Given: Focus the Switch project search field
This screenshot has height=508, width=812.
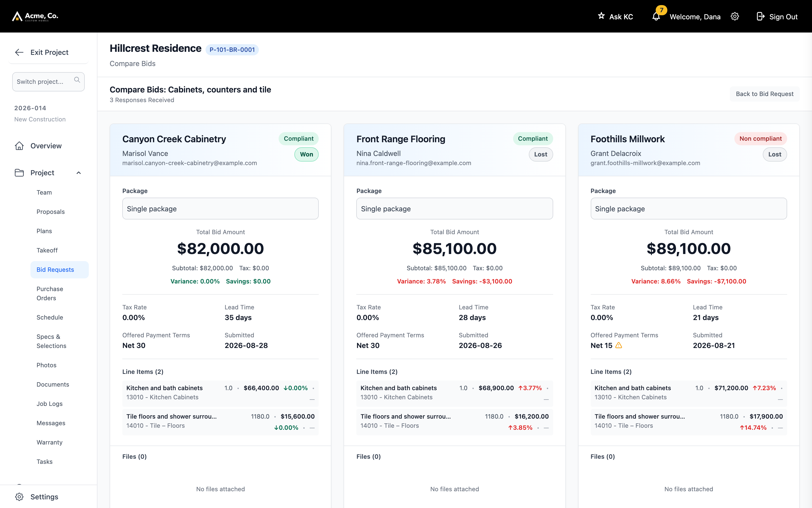Looking at the screenshot, I should 48,82.
